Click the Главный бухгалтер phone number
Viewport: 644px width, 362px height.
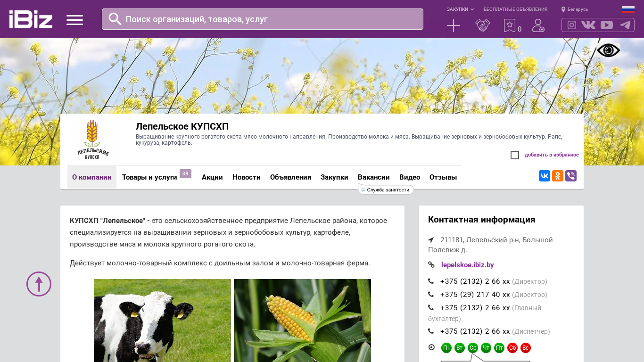pyautogui.click(x=475, y=308)
